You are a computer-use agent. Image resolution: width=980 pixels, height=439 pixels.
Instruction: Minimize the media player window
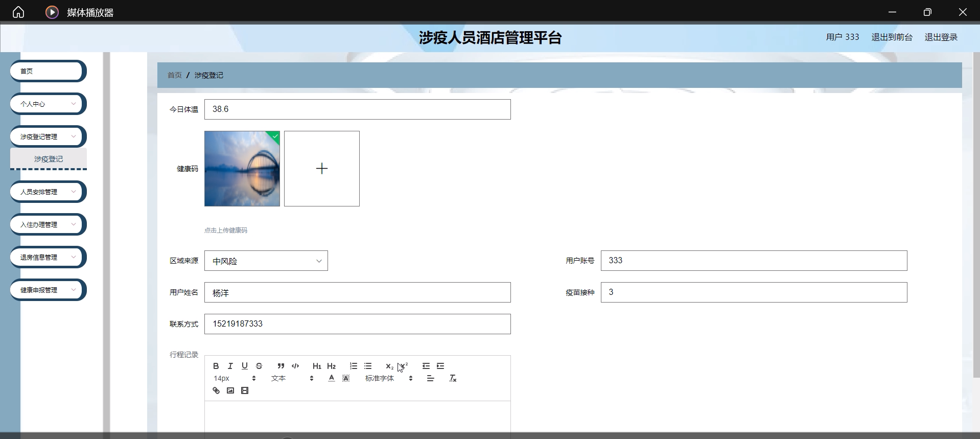click(892, 12)
